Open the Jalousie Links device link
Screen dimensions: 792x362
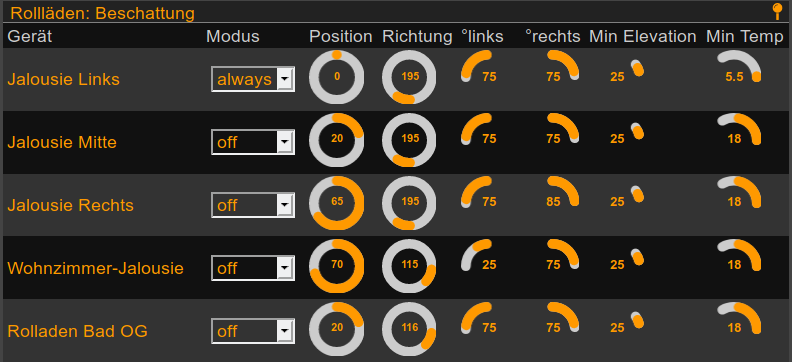(63, 79)
